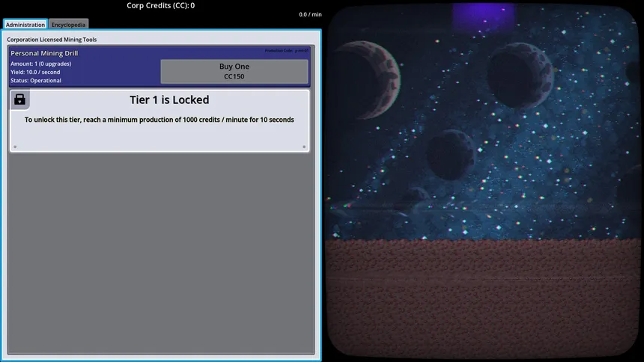Click the Production Code label on drill card
Image resolution: width=644 pixels, height=362 pixels.
click(x=287, y=51)
